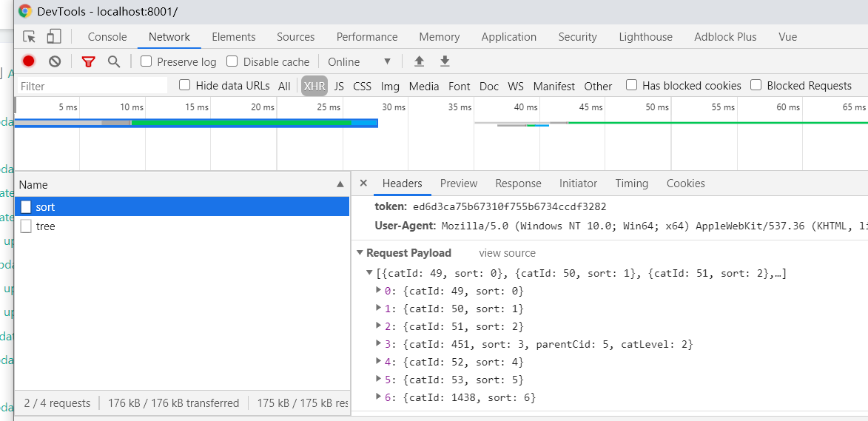Open the Lighthouse panel
Viewport: 868px width, 421px height.
pos(645,37)
